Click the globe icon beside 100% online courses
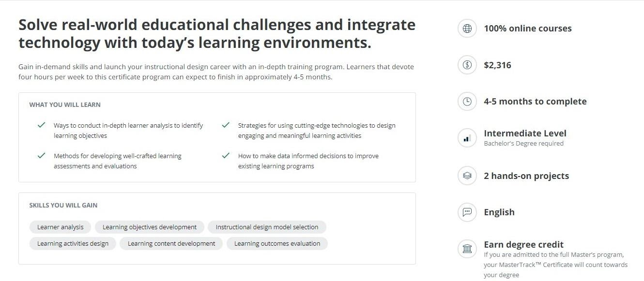The height and width of the screenshot is (281, 644). click(467, 29)
